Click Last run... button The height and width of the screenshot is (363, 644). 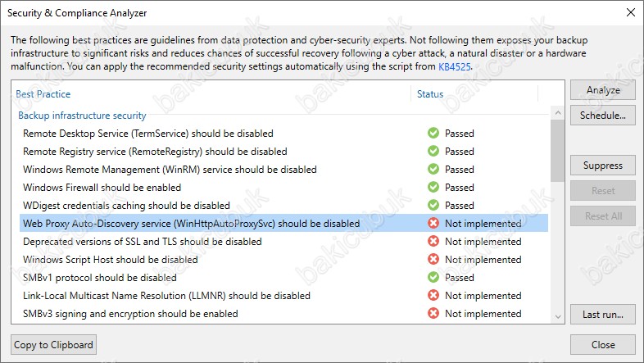[602, 315]
